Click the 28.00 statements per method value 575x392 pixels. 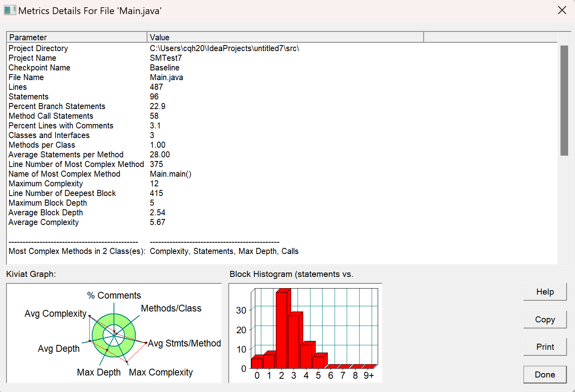coord(160,155)
